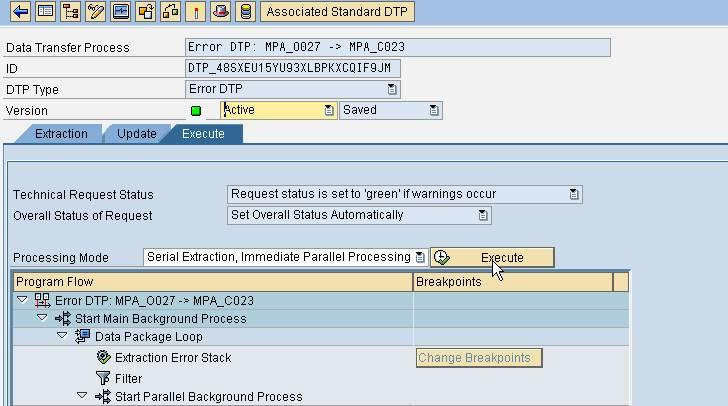The height and width of the screenshot is (406, 728).
Task: Click the Extraction Error Stack gear icon
Action: click(x=103, y=357)
